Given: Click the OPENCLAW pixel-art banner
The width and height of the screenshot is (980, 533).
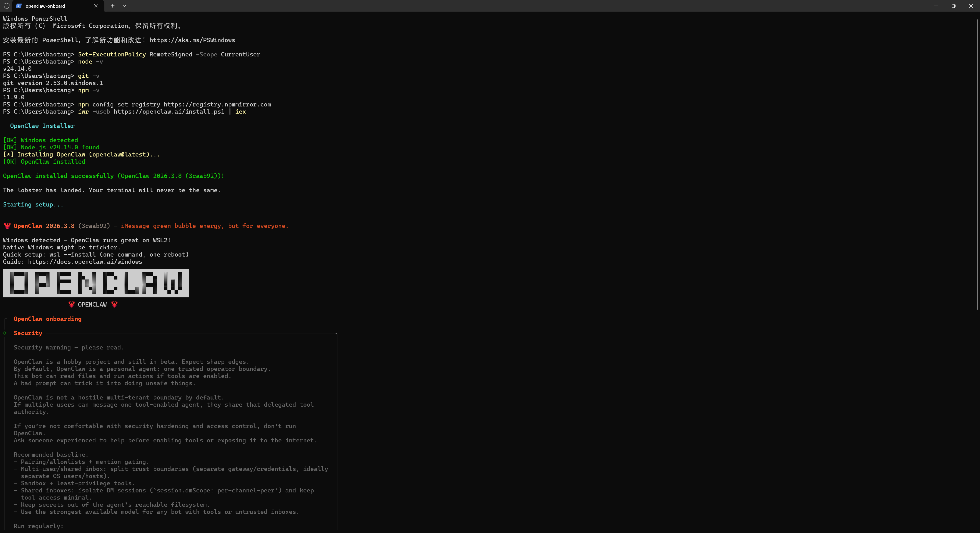Looking at the screenshot, I should pyautogui.click(x=96, y=283).
